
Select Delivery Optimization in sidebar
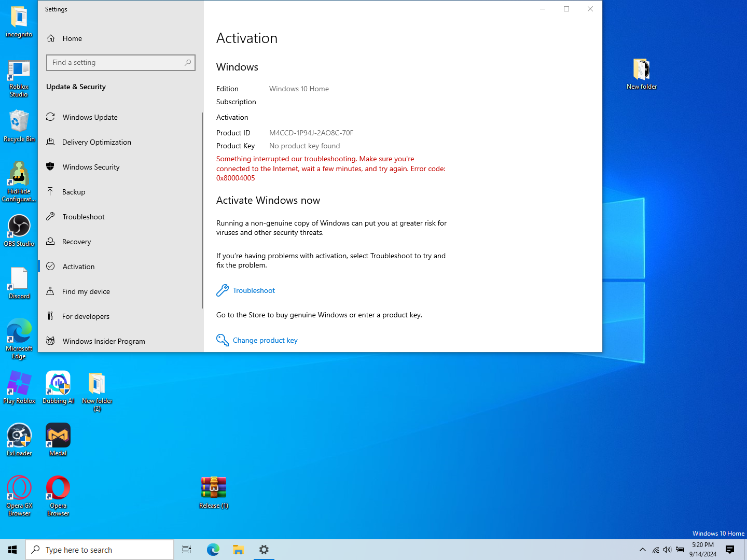(96, 142)
